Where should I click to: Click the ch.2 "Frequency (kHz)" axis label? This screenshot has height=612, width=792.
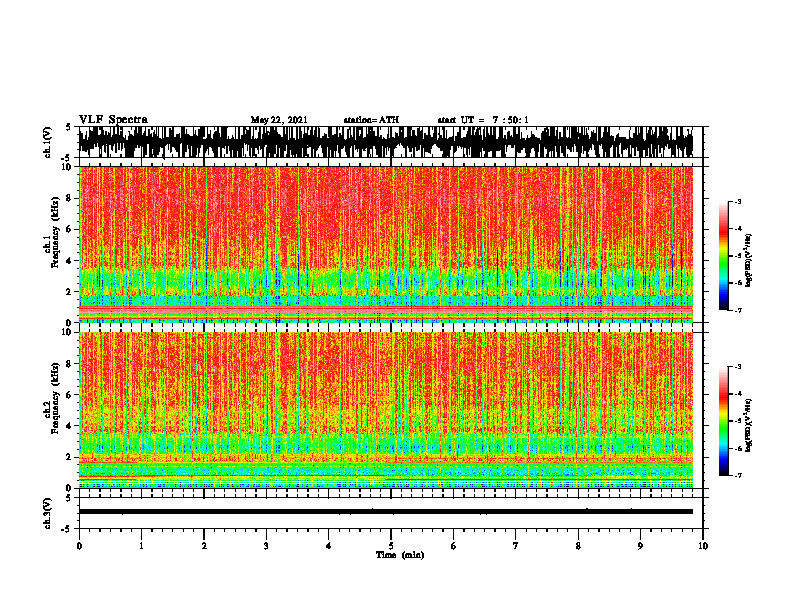point(55,398)
